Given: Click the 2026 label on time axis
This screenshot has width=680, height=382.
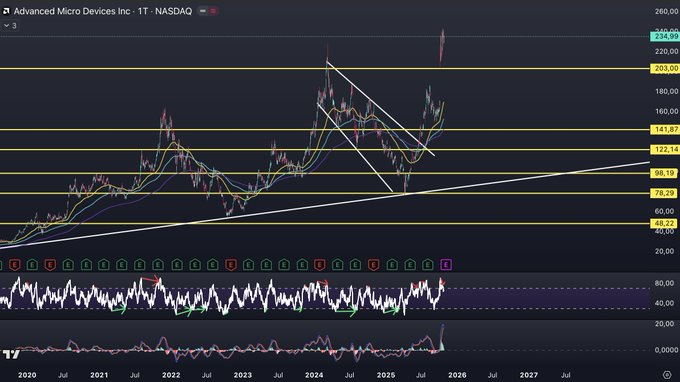Looking at the screenshot, I should [457, 375].
